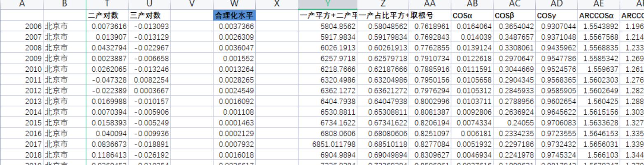Image resolution: width=644 pixels, height=165 pixels.
Task: Select column header A
Action: (21, 5)
